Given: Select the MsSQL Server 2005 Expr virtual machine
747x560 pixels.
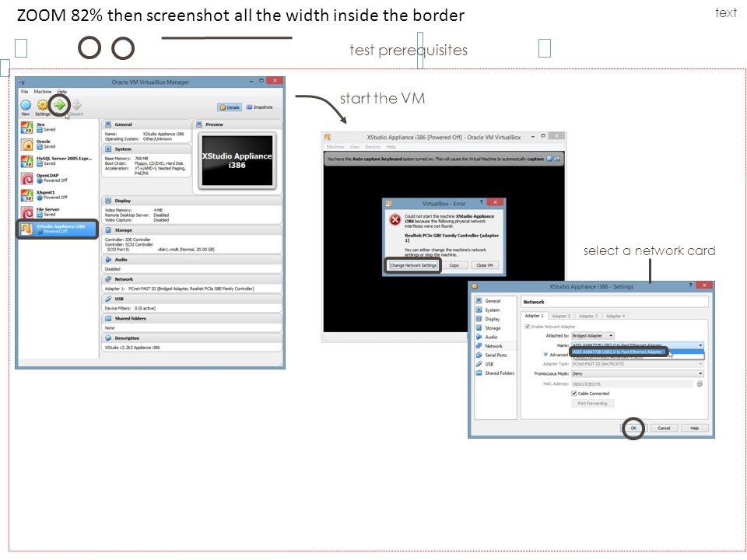Looking at the screenshot, I should click(x=57, y=162).
